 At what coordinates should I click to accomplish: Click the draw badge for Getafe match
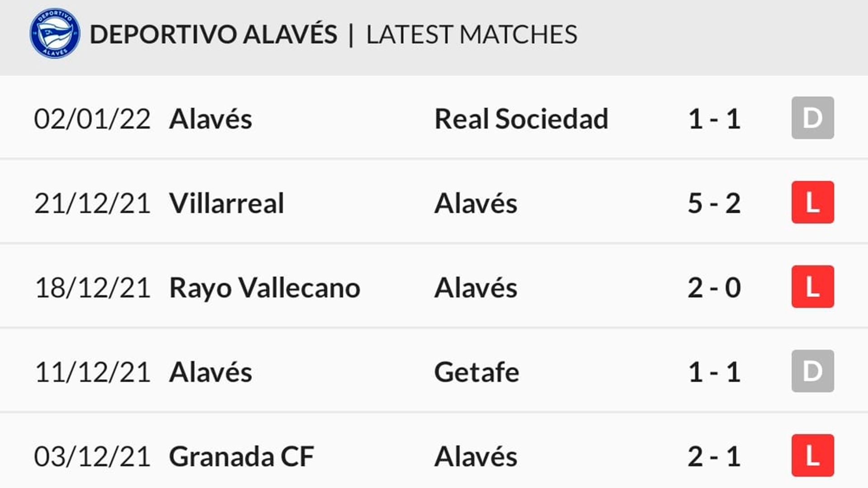[x=812, y=371]
